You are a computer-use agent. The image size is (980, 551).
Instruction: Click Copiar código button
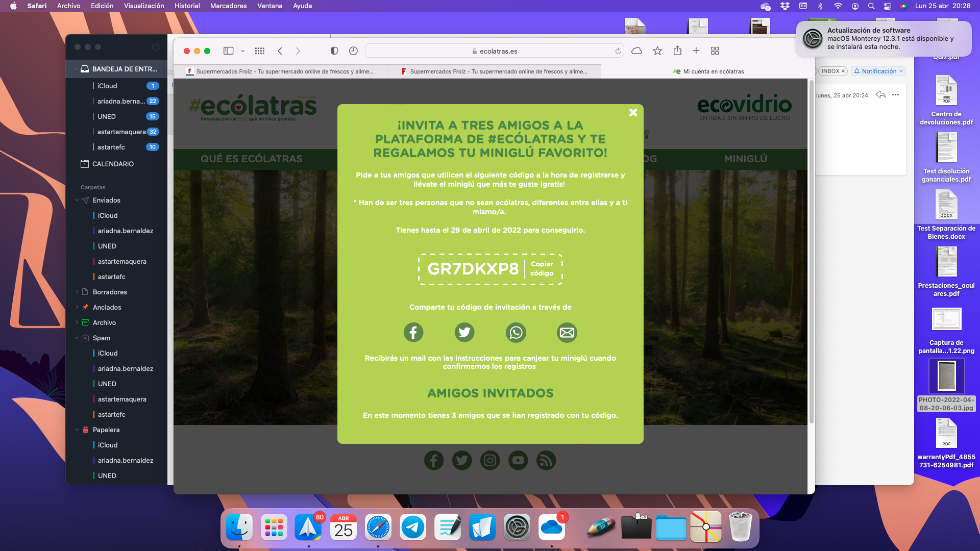coord(542,269)
